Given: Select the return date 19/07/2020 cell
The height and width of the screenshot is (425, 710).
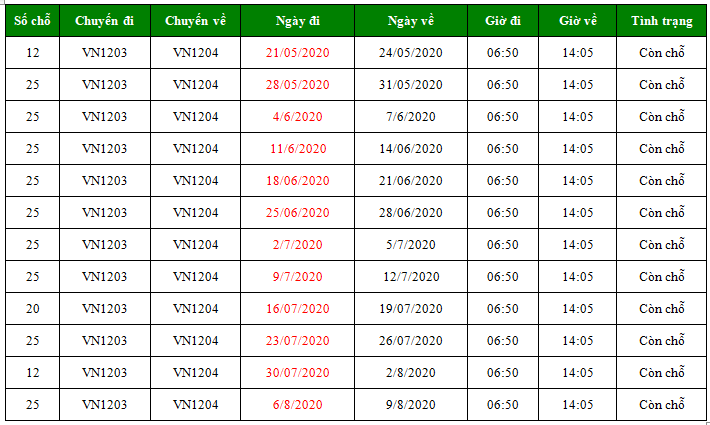Looking at the screenshot, I should (411, 309).
